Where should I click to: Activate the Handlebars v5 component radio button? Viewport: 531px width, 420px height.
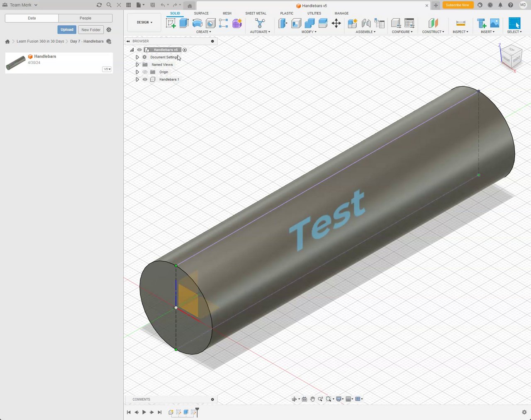pos(185,50)
